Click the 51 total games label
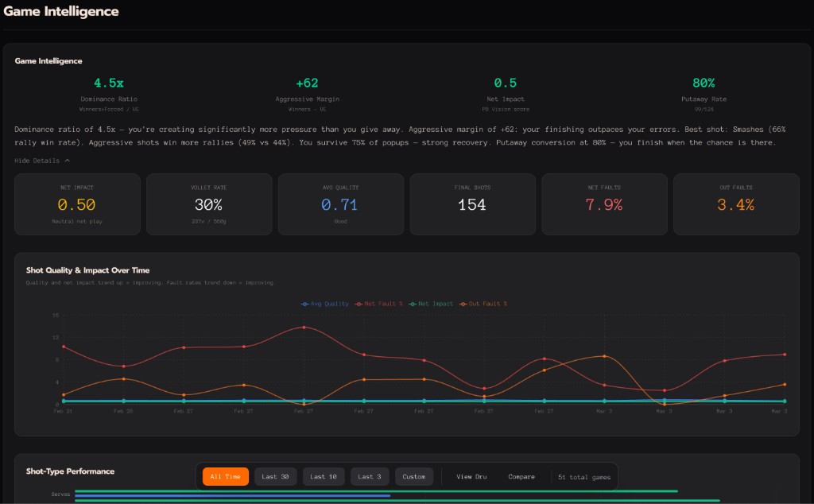The height and width of the screenshot is (504, 814). tap(584, 477)
